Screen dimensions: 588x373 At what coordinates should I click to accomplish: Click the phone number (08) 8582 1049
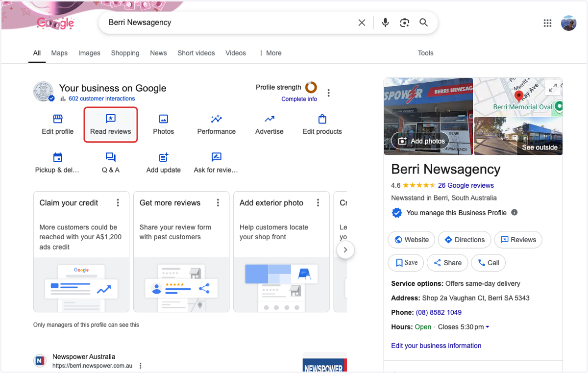point(439,313)
